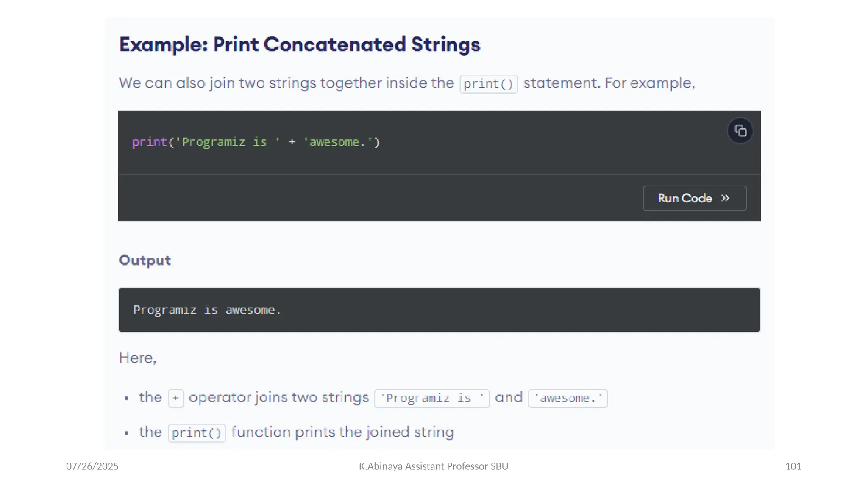
Task: Click the inline 'Programiz is ' code badge
Action: click(431, 398)
